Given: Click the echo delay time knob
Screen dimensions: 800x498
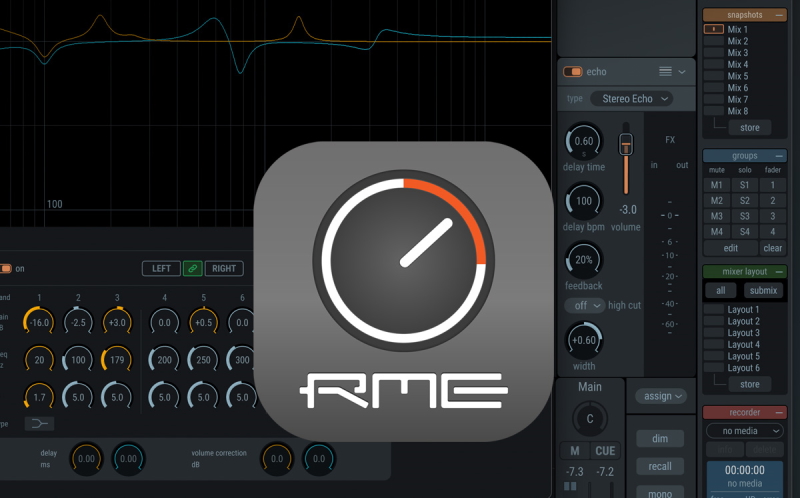Looking at the screenshot, I should [584, 141].
